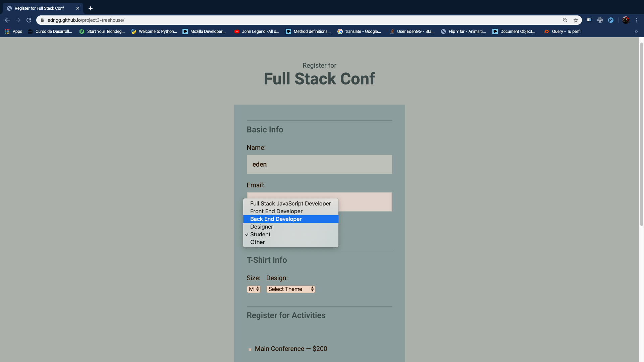Reload the page with the refresh icon

point(29,20)
